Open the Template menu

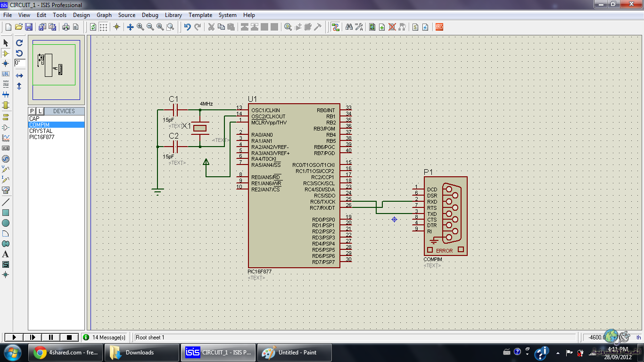coord(200,15)
